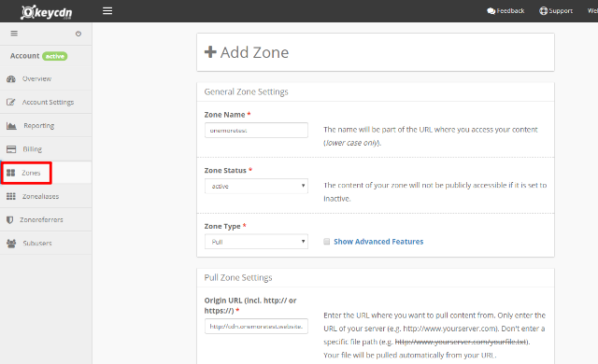Click the General Zone Settings heading
The height and width of the screenshot is (364, 598).
(246, 91)
